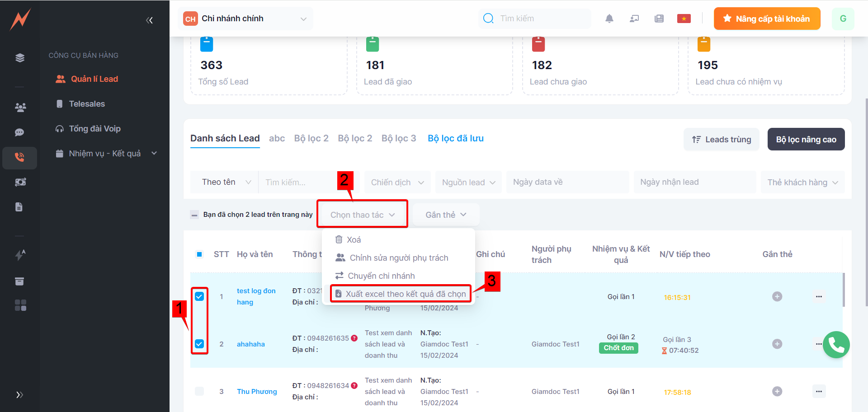
Task: Open the Chọn thao tác dropdown
Action: point(362,215)
